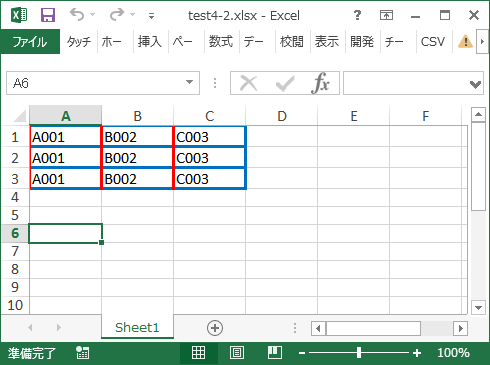Switch to the タッチ ribbon tab

79,42
